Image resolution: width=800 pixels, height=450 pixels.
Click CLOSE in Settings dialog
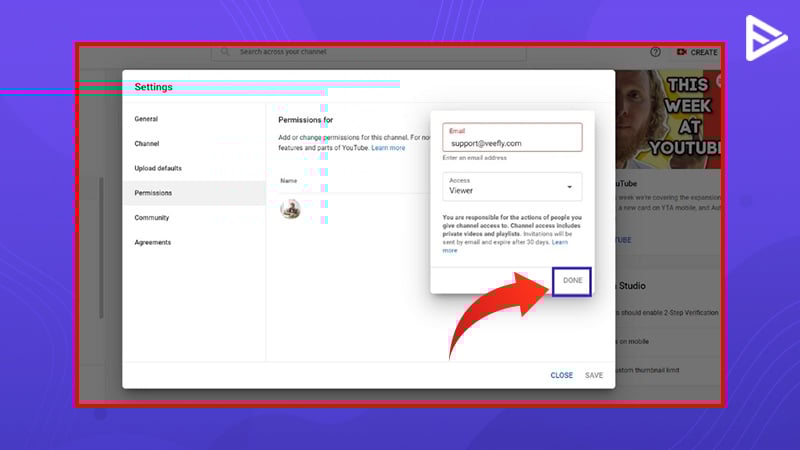click(x=561, y=375)
